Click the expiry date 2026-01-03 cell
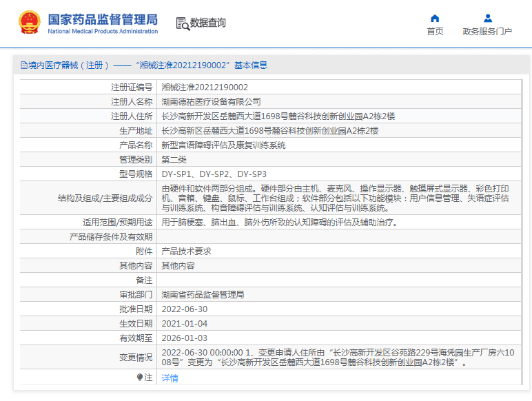Screen dimensions: 532x401 184,338
